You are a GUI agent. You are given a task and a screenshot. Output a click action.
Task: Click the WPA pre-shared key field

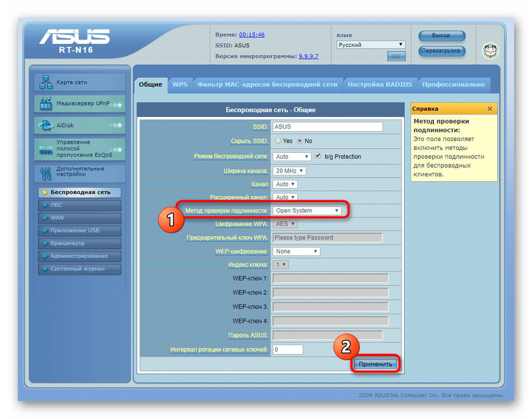pyautogui.click(x=328, y=238)
